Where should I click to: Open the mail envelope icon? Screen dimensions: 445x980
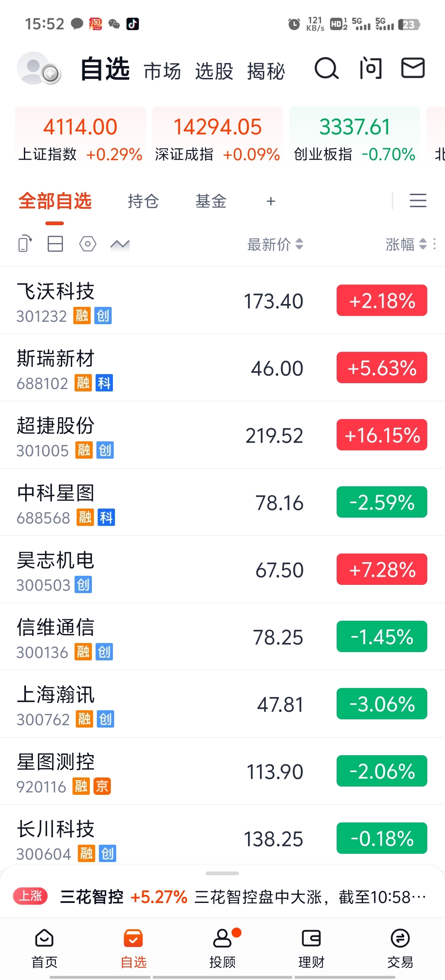click(x=413, y=68)
